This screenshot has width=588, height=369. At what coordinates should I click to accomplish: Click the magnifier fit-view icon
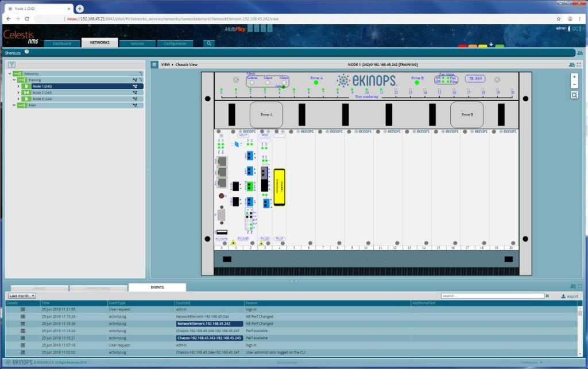(x=574, y=95)
